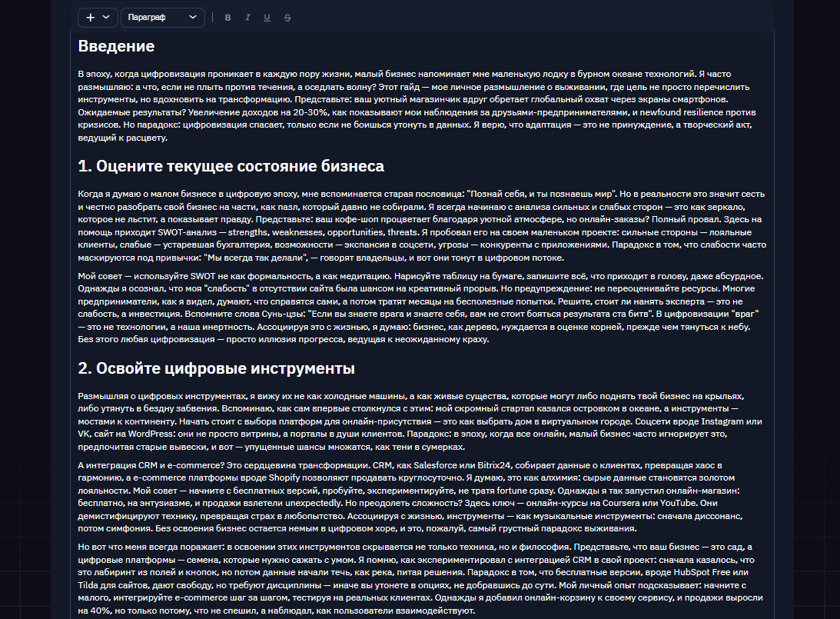This screenshot has width=840, height=619.
Task: Open the Параграф block type dropdown
Action: 161,16
